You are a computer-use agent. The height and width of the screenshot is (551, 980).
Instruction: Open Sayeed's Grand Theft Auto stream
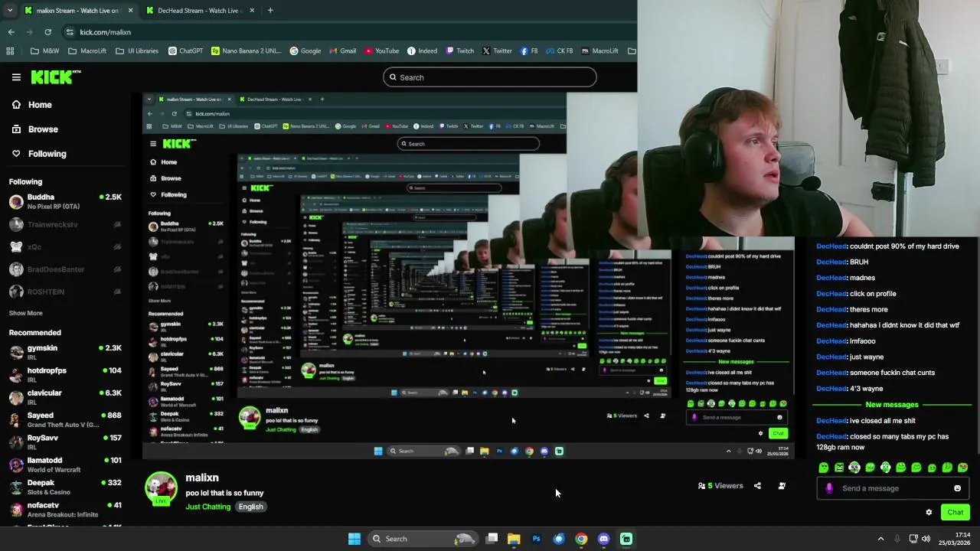(x=65, y=419)
